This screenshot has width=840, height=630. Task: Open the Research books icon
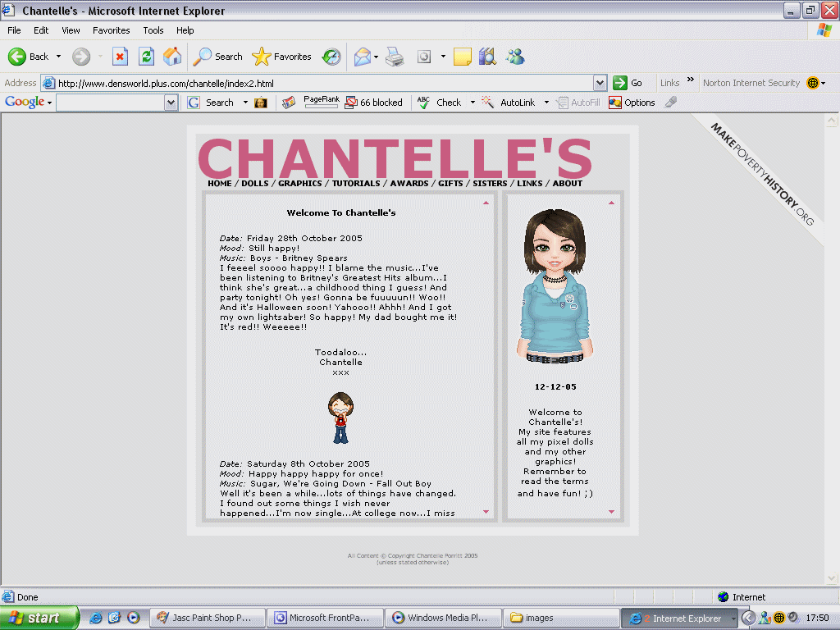pyautogui.click(x=487, y=57)
